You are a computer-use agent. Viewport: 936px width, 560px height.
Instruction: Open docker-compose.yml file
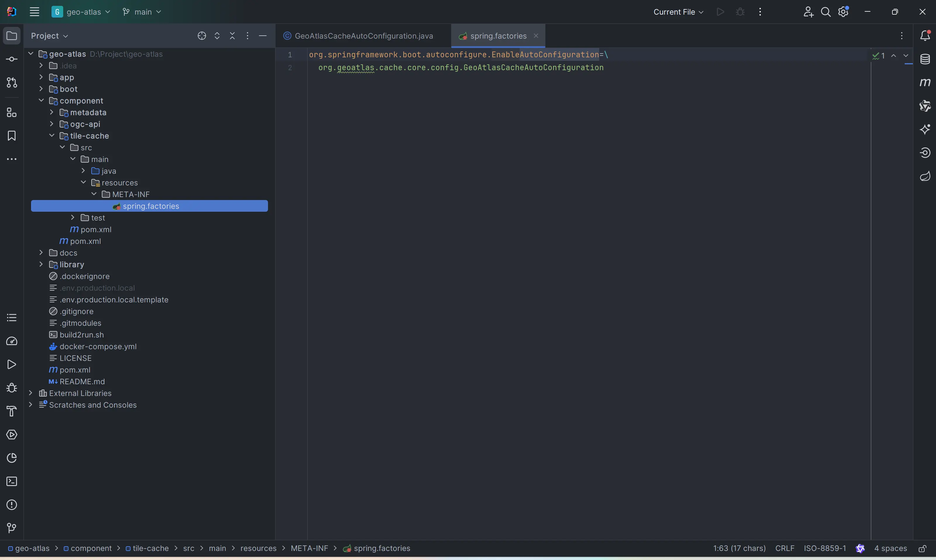(98, 347)
